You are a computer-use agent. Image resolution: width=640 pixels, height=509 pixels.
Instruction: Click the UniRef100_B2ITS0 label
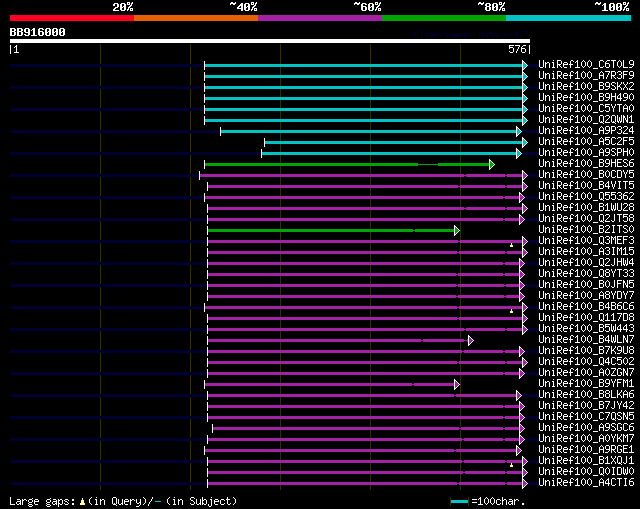(x=586, y=229)
